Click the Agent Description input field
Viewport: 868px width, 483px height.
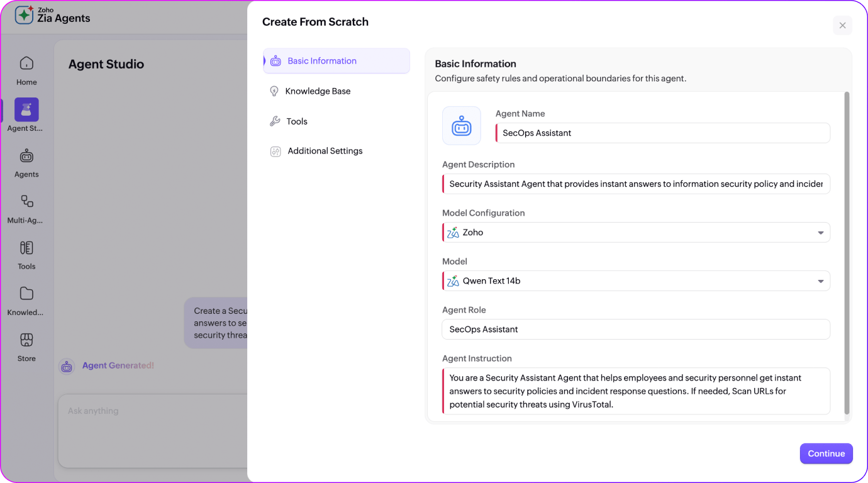tap(636, 184)
